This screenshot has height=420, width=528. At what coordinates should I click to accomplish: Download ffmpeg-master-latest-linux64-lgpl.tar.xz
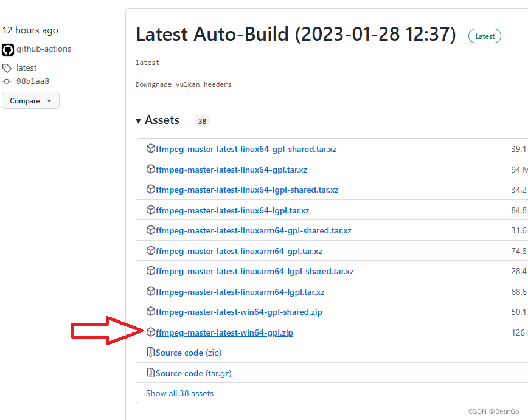click(232, 210)
